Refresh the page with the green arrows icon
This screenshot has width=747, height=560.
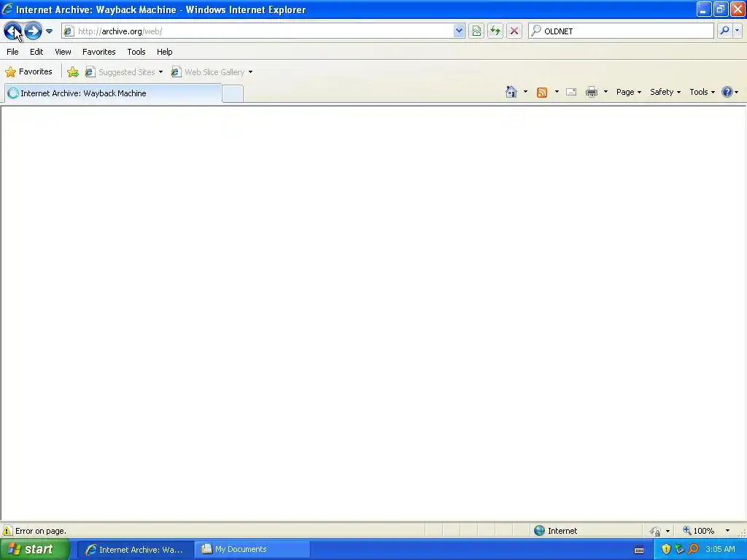[495, 31]
